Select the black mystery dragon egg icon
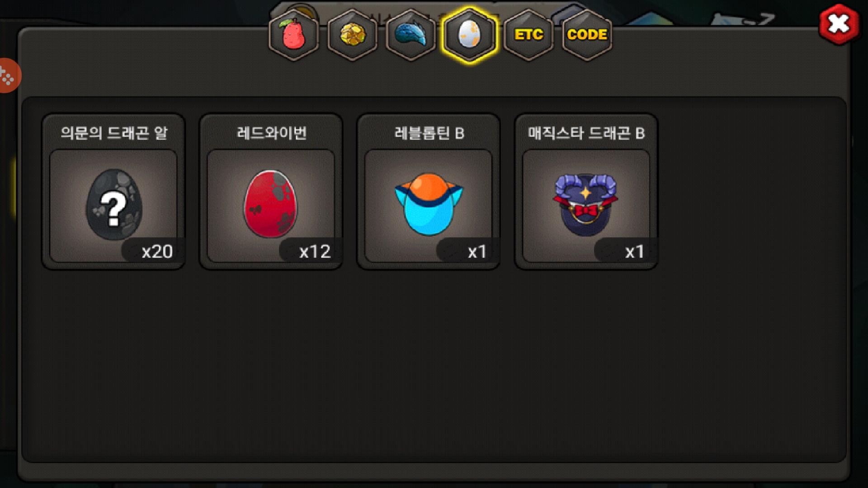 114,204
